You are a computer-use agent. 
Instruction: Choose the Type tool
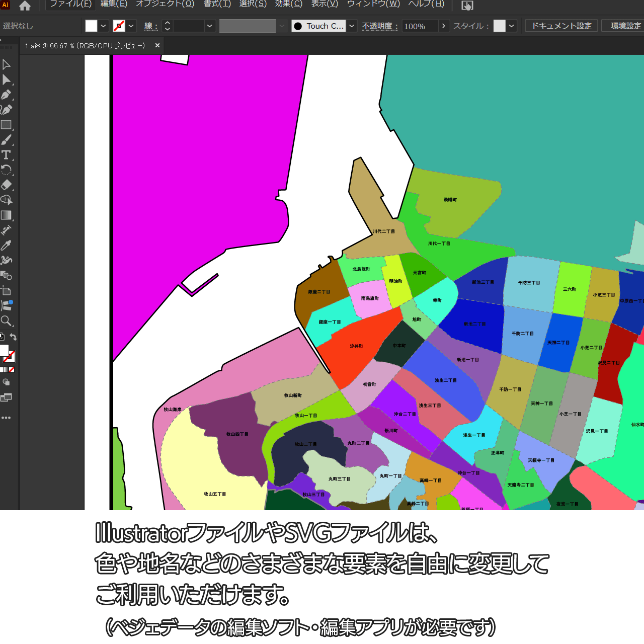click(x=6, y=155)
